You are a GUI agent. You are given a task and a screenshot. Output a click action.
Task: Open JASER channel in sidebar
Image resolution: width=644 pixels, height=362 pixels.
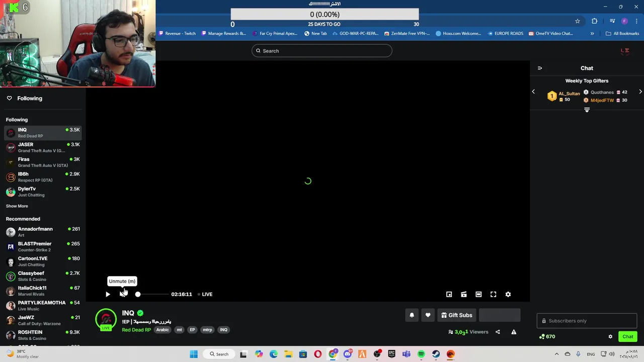point(43,147)
